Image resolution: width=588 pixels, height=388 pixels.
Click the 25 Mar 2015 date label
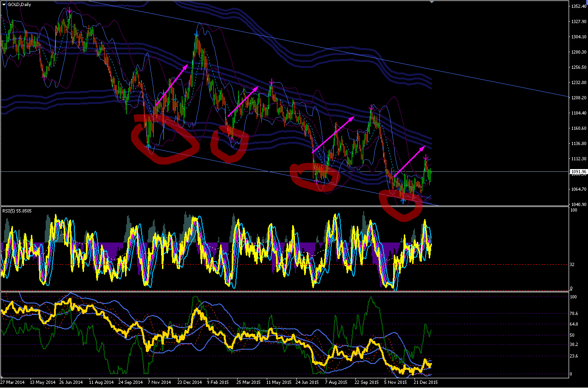(x=249, y=383)
